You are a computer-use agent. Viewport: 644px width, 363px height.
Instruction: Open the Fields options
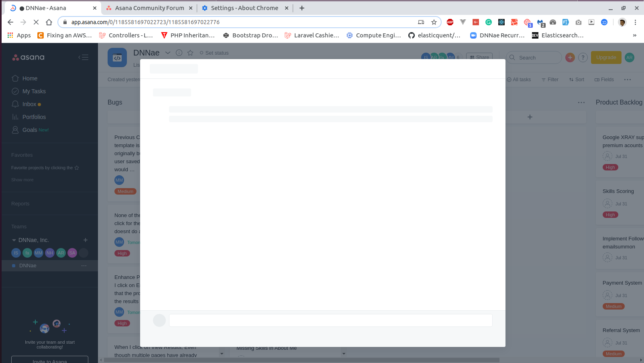click(x=604, y=80)
